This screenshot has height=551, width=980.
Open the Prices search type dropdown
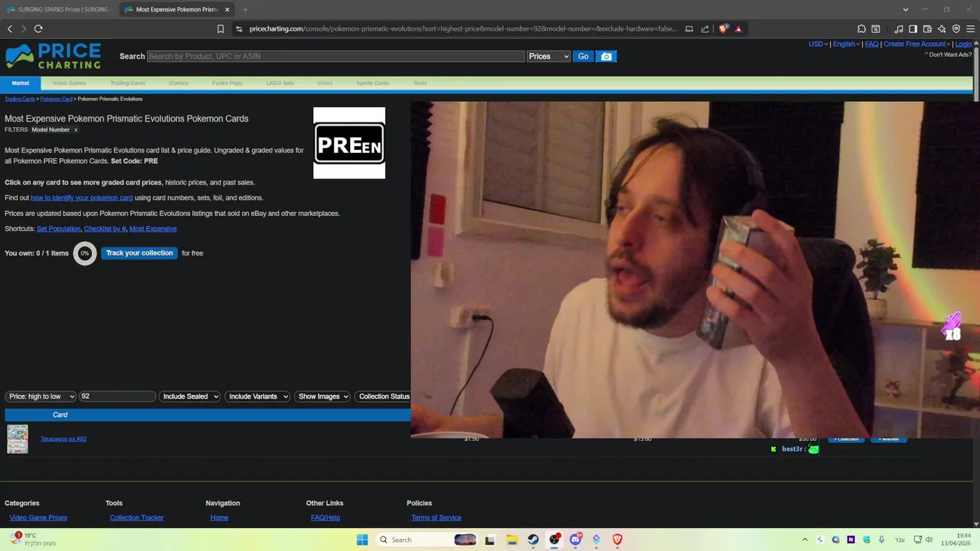tap(549, 57)
